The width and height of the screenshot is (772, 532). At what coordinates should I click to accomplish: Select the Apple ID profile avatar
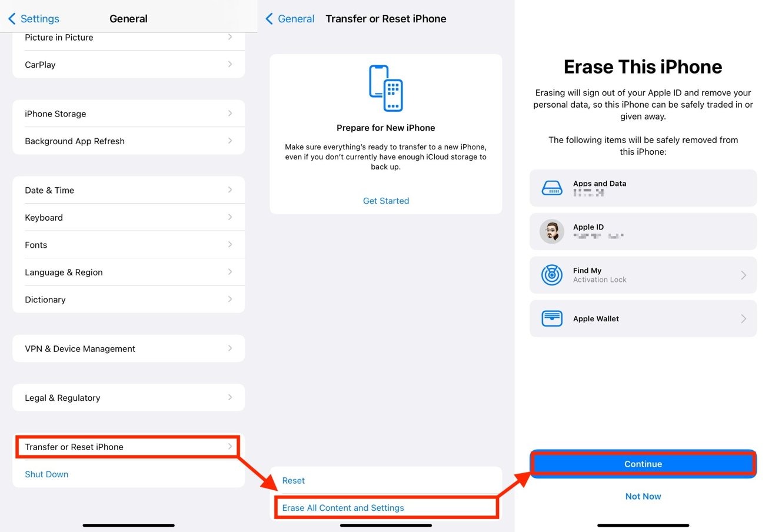[552, 231]
